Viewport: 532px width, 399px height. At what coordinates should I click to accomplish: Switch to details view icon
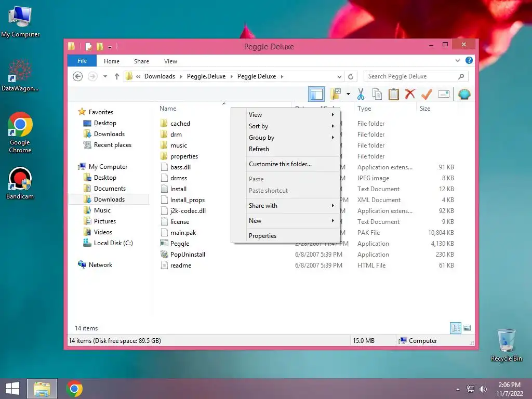pyautogui.click(x=455, y=328)
